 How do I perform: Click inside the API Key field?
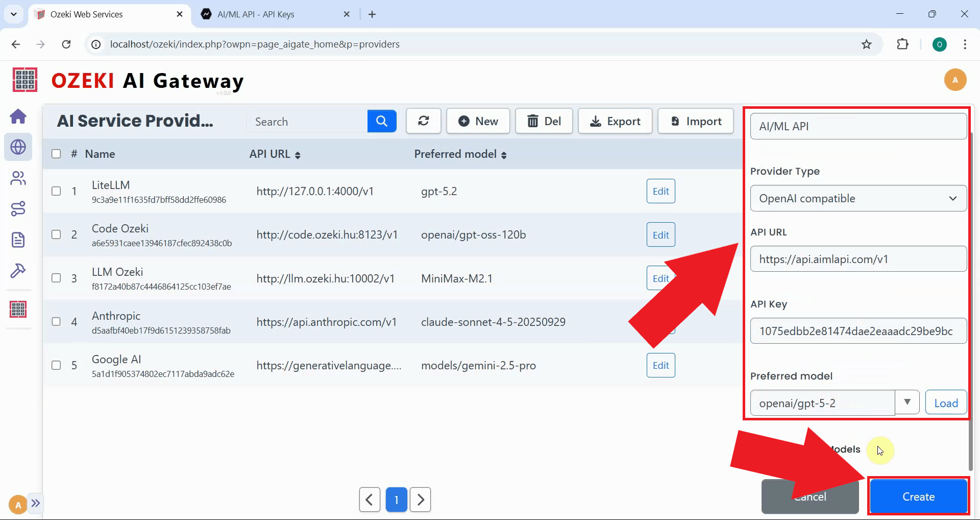click(x=857, y=330)
